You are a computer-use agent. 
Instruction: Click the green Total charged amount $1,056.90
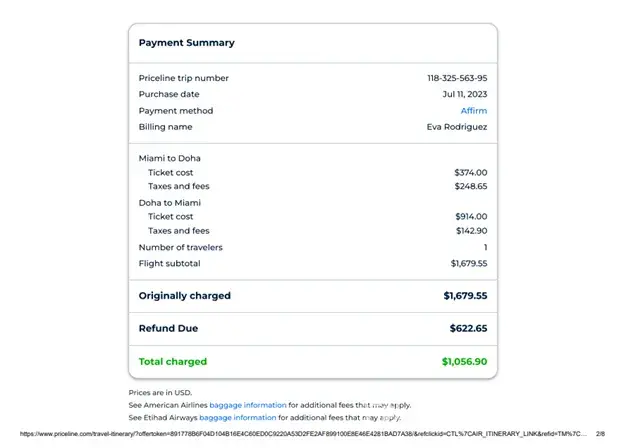464,362
